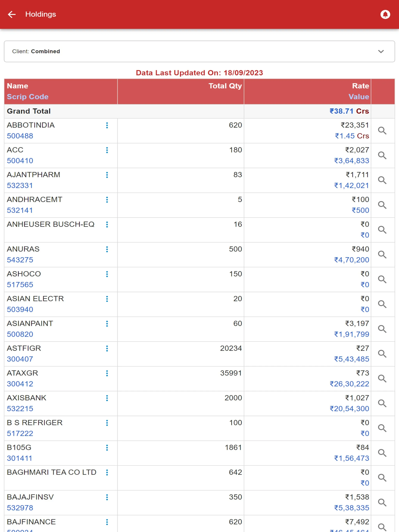Click the Holdings page title
The image size is (399, 532).
(x=41, y=14)
